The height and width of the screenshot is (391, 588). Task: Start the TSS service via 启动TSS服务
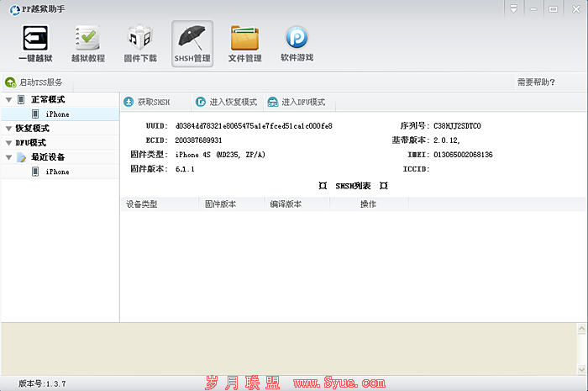[41, 82]
